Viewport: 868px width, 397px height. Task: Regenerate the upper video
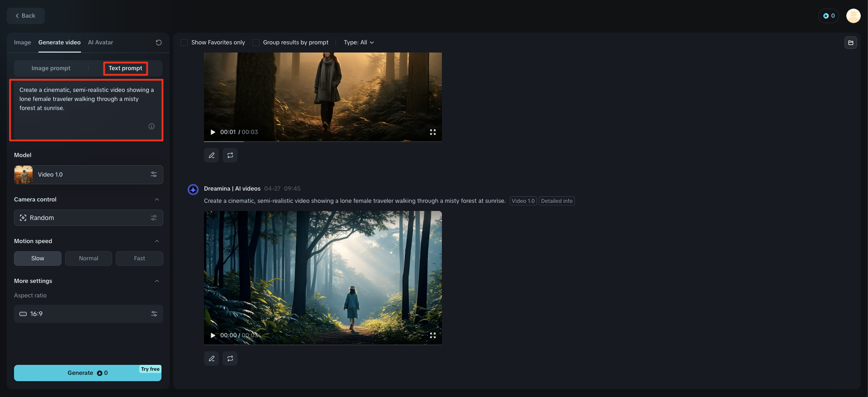coord(230,155)
